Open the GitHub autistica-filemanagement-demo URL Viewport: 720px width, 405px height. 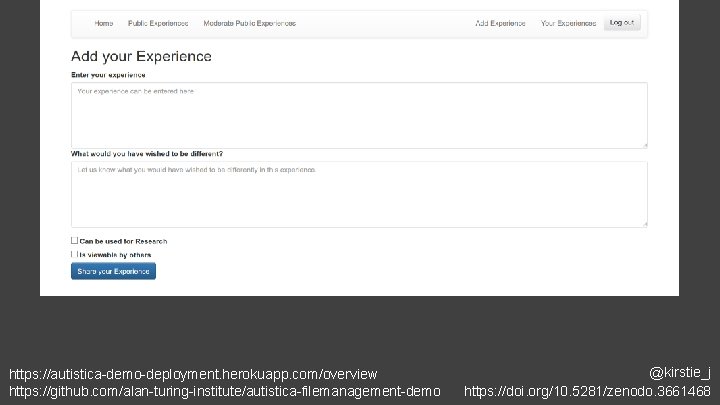tap(225, 391)
